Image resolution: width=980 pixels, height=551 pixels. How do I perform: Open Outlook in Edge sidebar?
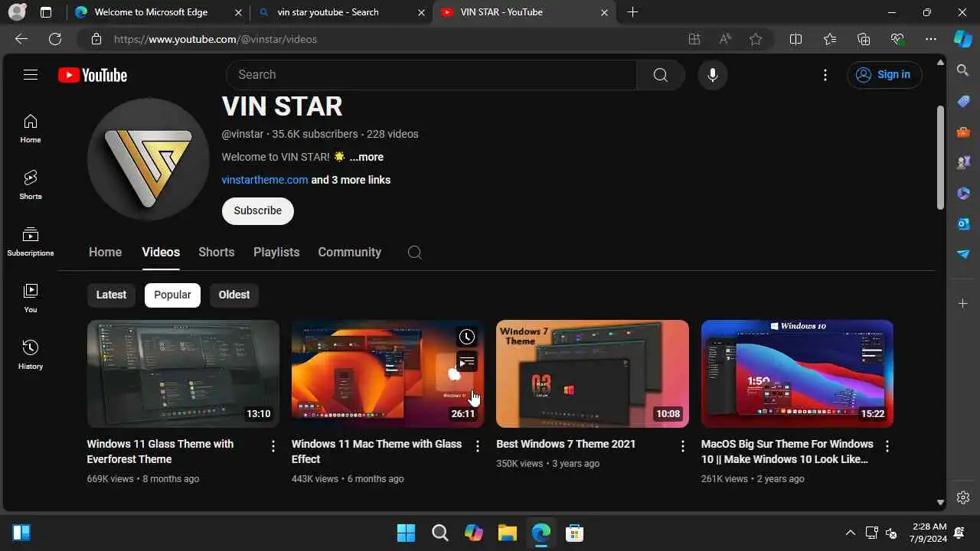pos(963,223)
